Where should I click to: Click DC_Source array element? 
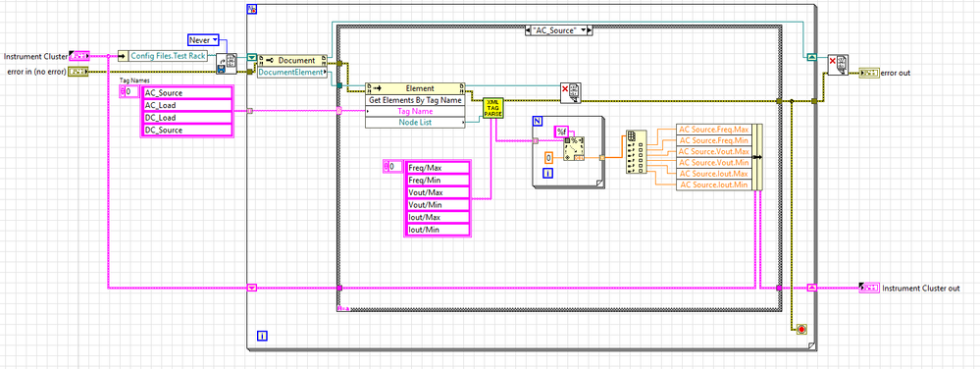(x=186, y=131)
